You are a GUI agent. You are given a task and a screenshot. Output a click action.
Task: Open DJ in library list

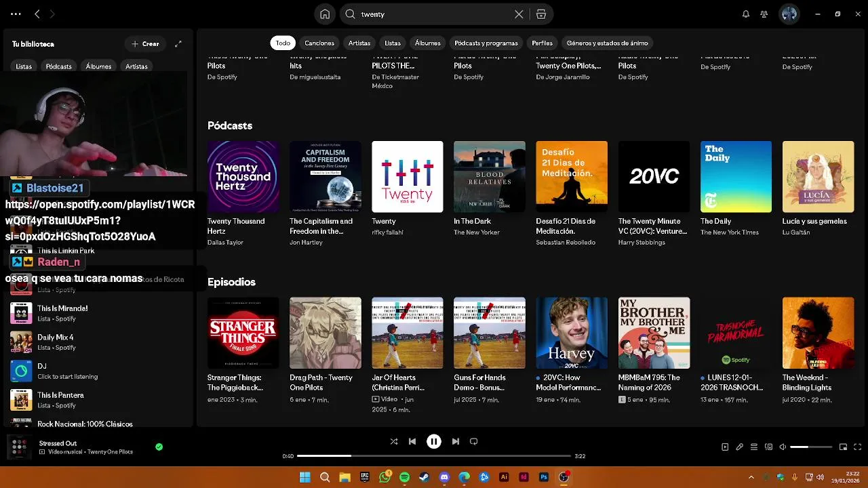pyautogui.click(x=98, y=371)
